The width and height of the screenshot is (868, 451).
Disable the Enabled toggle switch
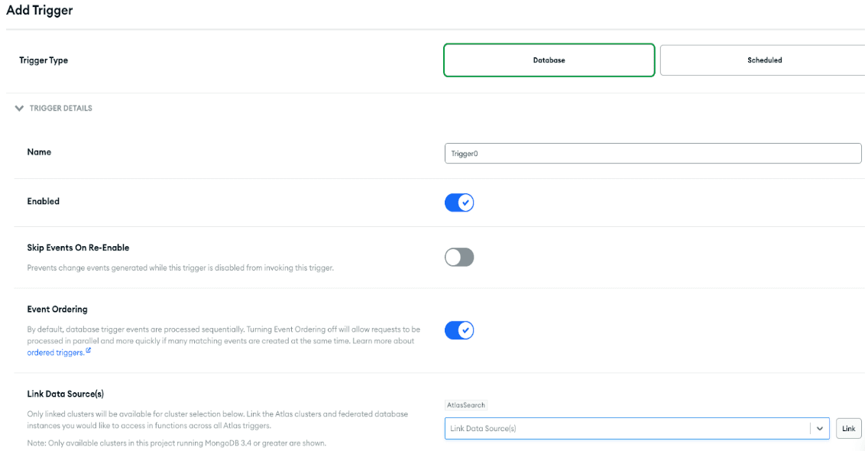[x=459, y=203]
